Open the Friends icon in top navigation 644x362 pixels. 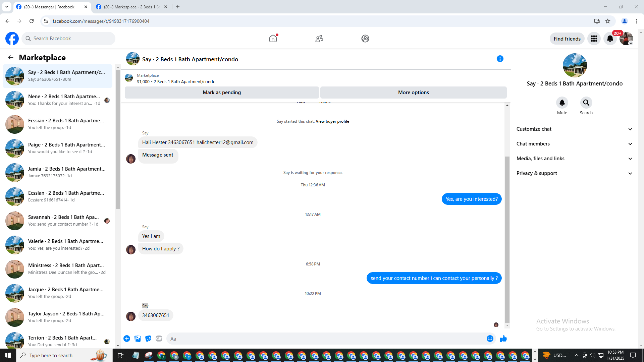[319, 39]
